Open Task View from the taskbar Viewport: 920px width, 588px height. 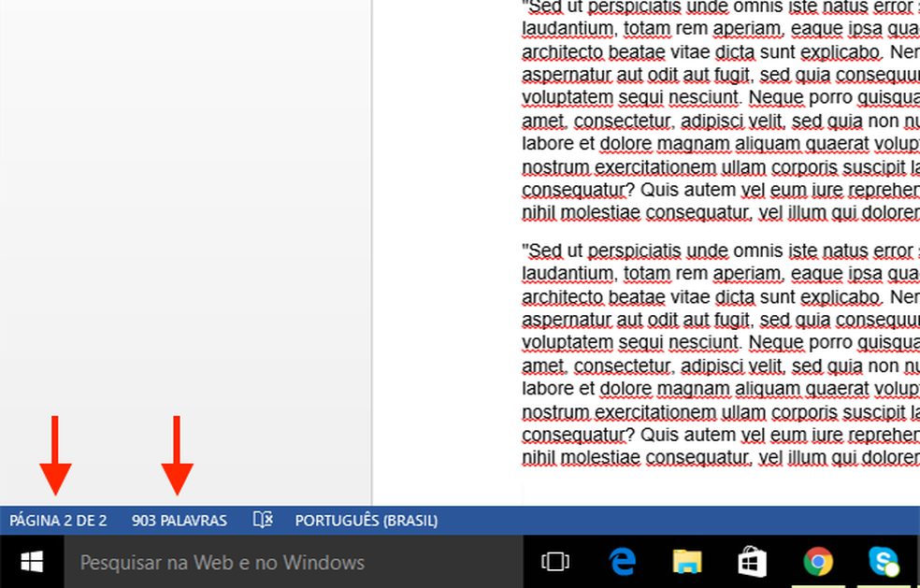(555, 561)
